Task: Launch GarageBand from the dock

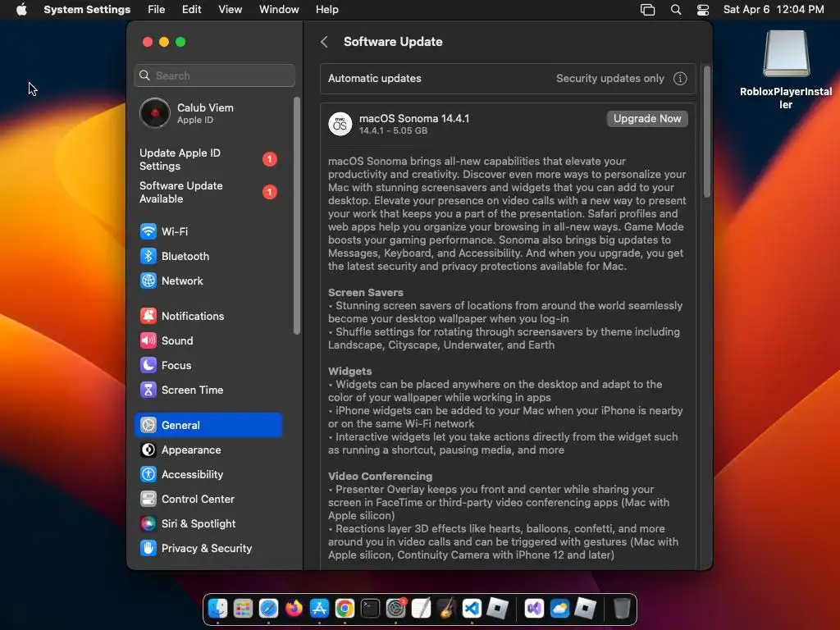Action: tap(446, 609)
